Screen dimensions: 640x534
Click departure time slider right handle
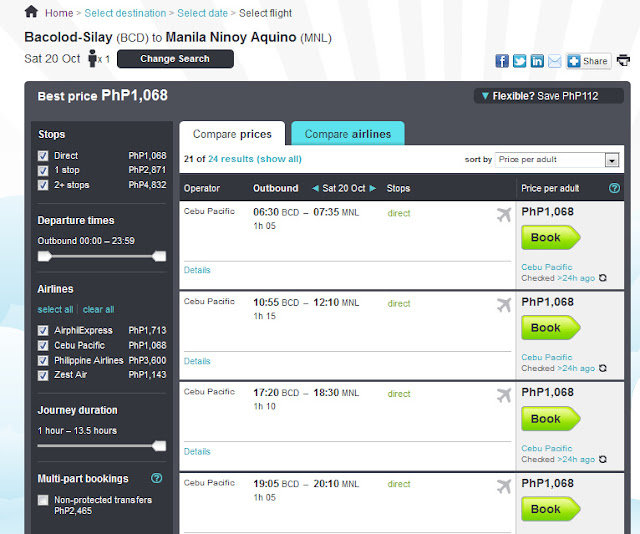(x=159, y=256)
